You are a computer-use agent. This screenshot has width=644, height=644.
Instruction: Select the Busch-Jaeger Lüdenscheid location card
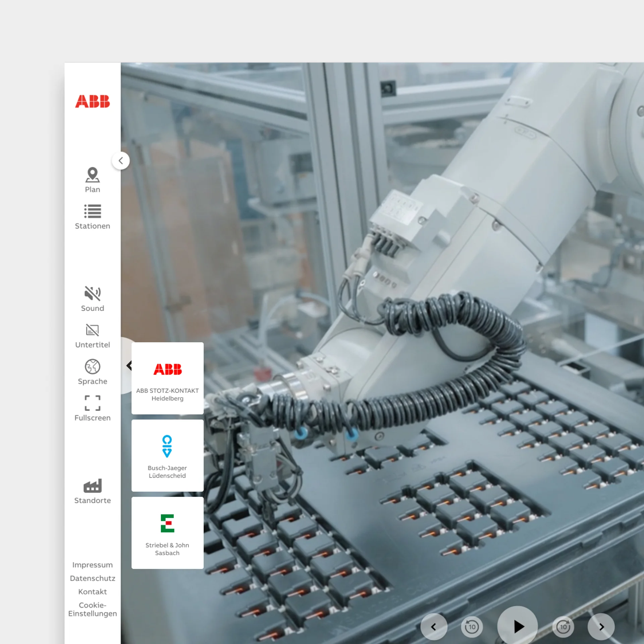(x=167, y=455)
